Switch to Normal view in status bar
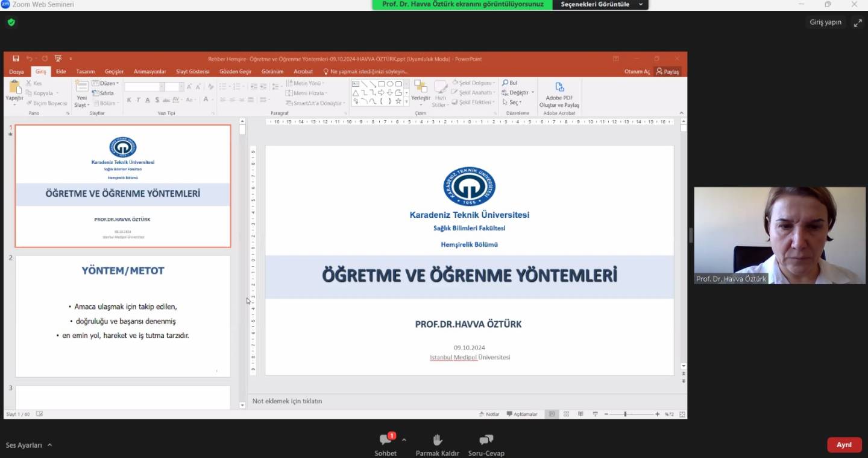The width and height of the screenshot is (868, 458). click(x=552, y=414)
